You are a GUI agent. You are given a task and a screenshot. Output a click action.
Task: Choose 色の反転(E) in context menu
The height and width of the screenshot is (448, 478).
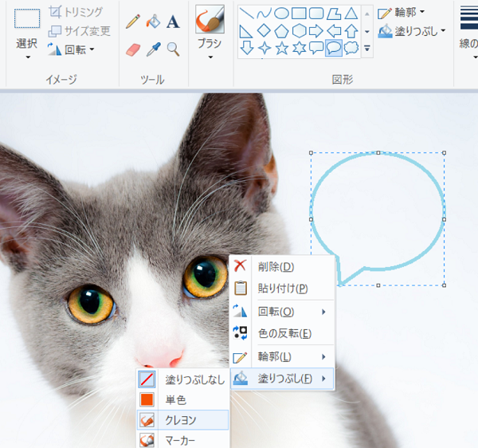coord(283,333)
